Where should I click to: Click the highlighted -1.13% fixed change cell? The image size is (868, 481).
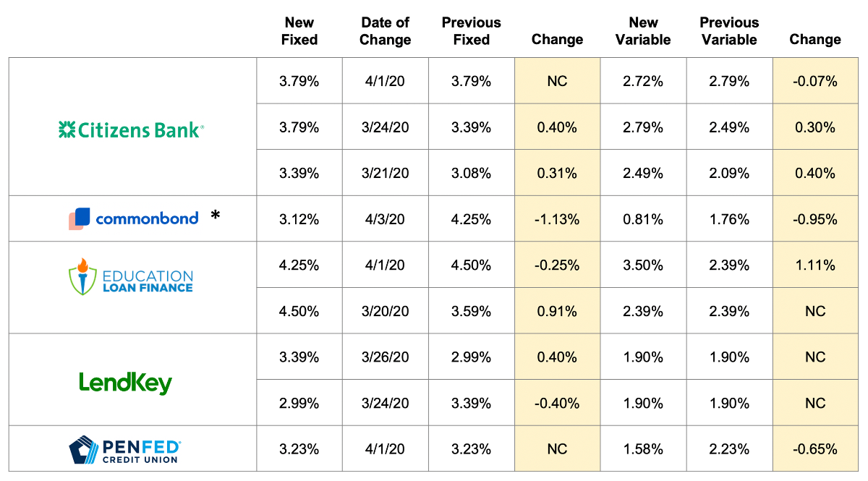point(557,219)
